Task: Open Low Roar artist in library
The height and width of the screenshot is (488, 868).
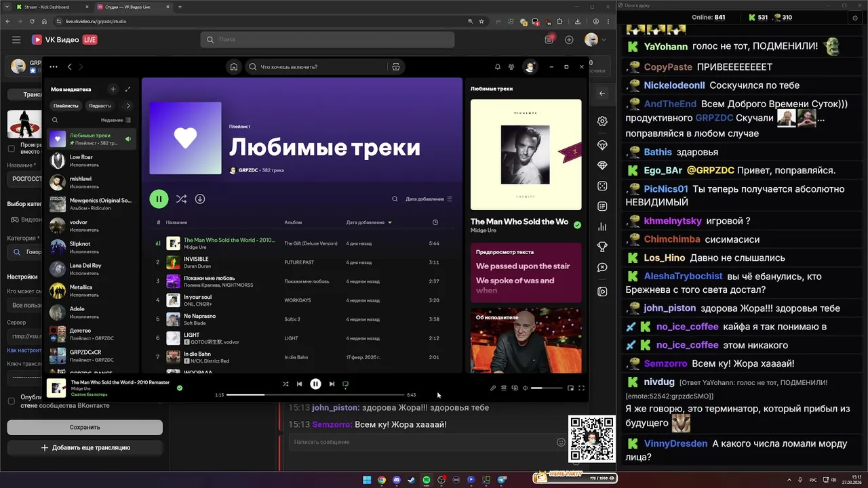Action: tap(92, 161)
